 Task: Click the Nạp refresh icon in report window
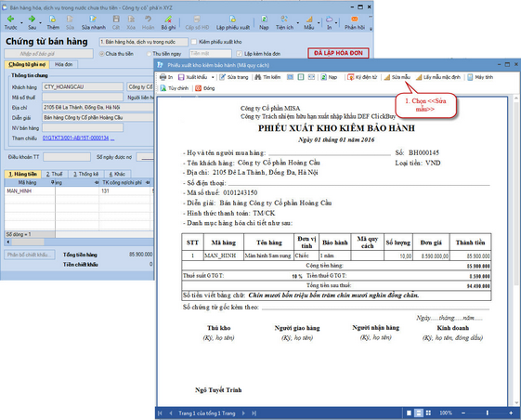coord(323,77)
